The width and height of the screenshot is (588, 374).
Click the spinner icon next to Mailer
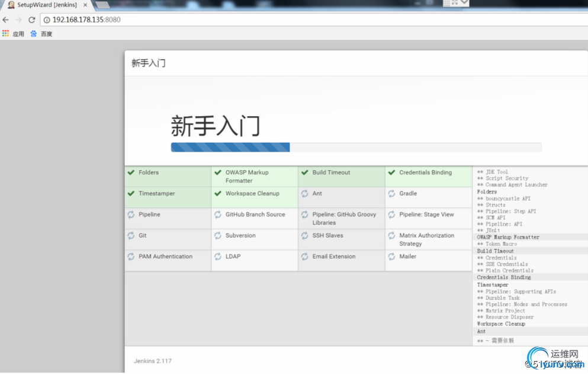(x=391, y=257)
